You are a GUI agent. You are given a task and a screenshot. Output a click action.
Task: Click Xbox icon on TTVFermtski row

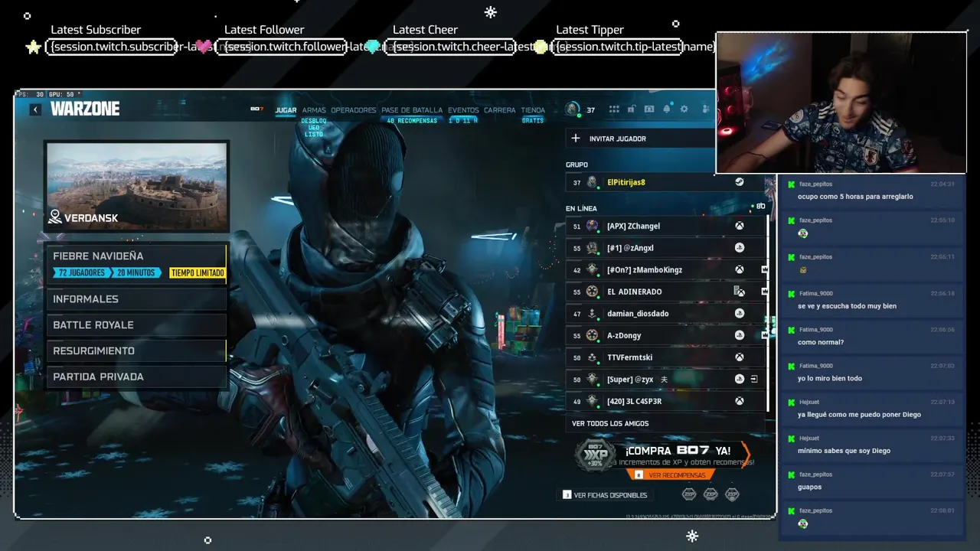pyautogui.click(x=740, y=357)
